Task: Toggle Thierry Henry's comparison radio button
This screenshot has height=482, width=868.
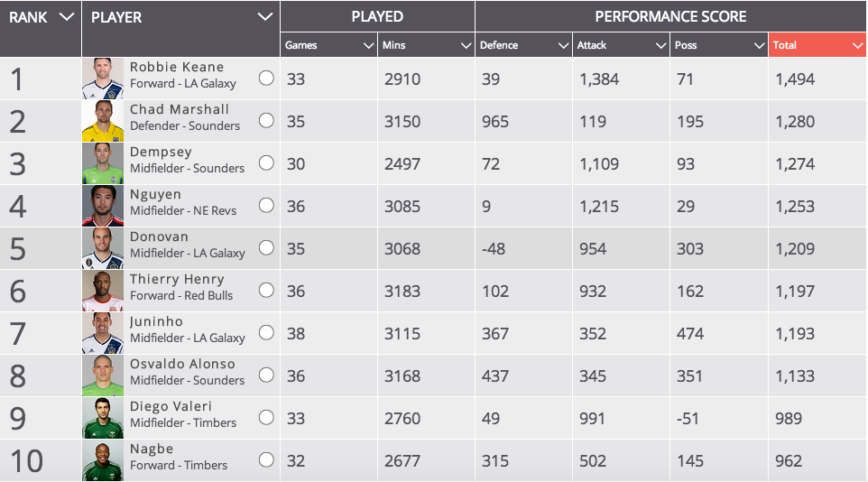Action: pos(266,291)
